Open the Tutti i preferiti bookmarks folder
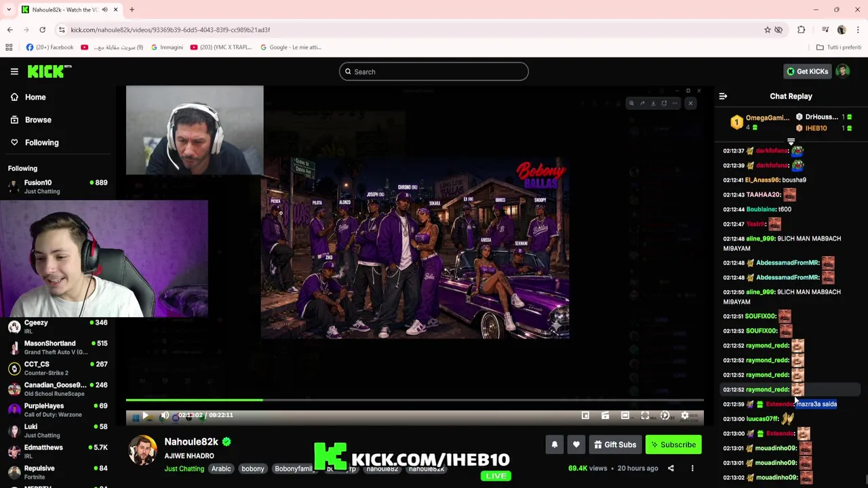This screenshot has height=488, width=868. tap(838, 47)
